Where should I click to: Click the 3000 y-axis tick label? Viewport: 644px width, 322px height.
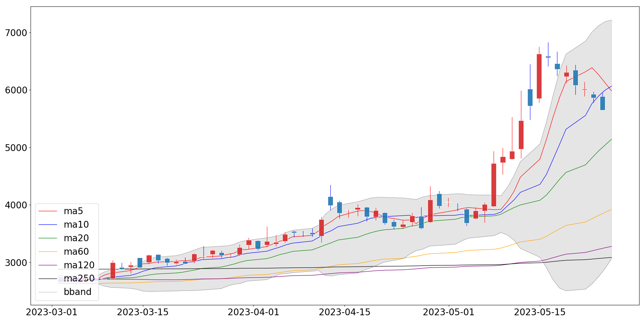(16, 263)
